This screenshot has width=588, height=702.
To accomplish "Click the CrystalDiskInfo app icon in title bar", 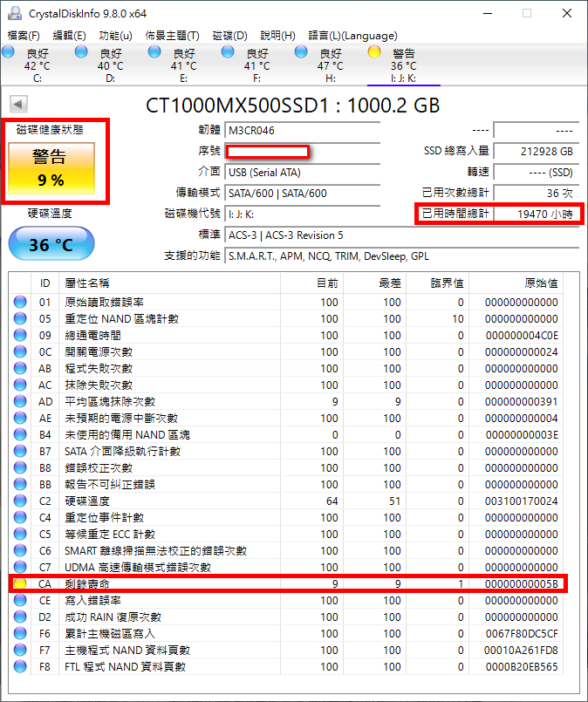I will pyautogui.click(x=14, y=13).
